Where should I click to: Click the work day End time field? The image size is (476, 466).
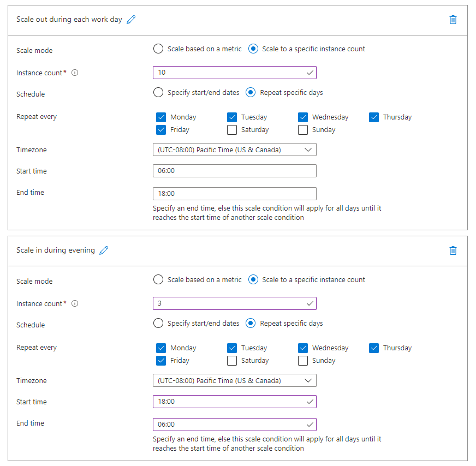click(235, 194)
